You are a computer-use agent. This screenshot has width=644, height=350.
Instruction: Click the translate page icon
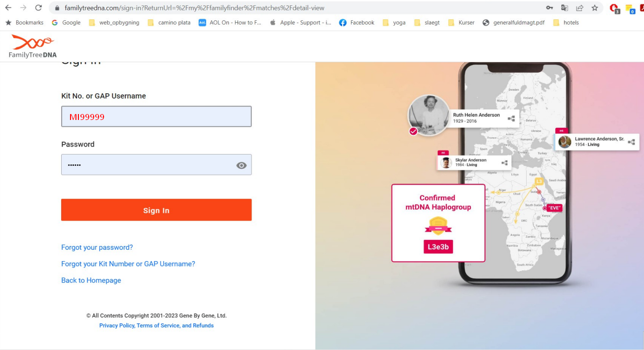click(565, 8)
